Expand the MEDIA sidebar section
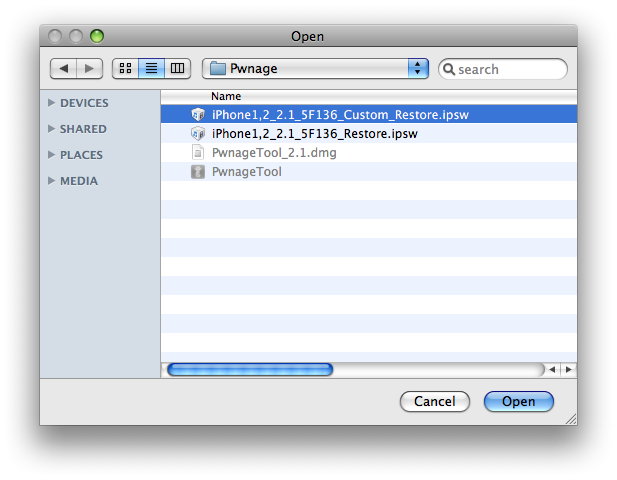 click(x=51, y=181)
